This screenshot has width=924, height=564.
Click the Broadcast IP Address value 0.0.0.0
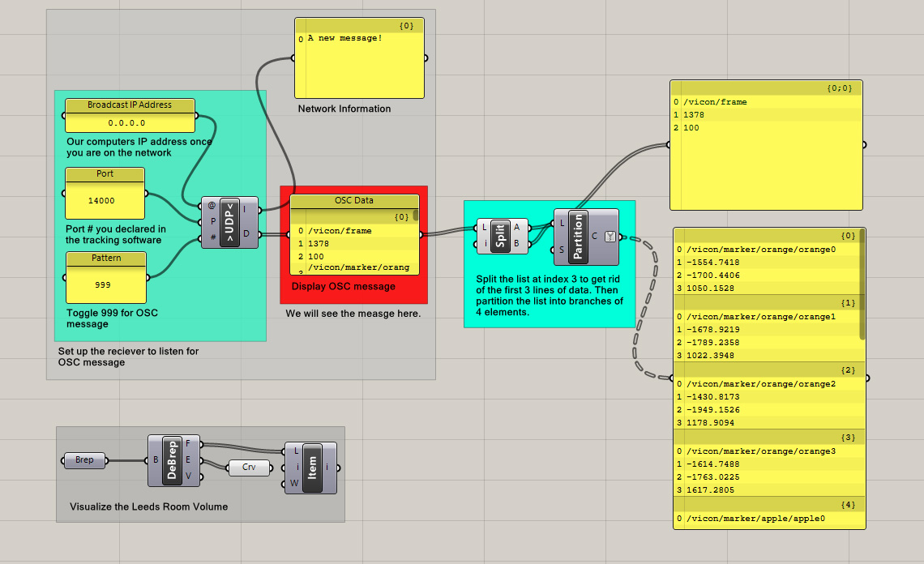130,123
